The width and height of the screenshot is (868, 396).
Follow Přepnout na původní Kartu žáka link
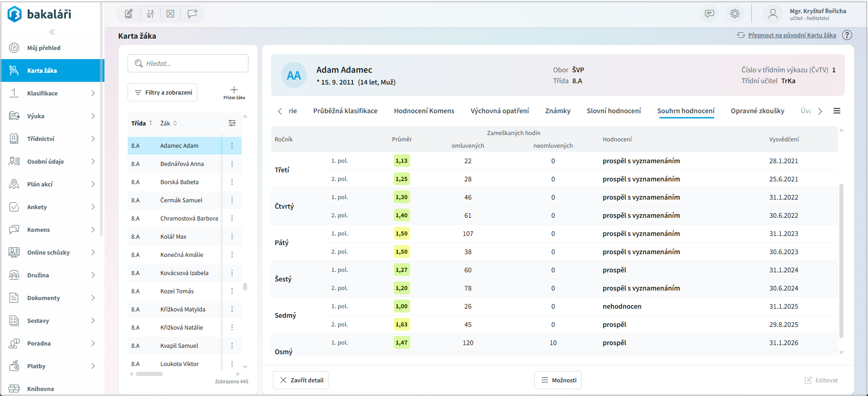(x=792, y=35)
